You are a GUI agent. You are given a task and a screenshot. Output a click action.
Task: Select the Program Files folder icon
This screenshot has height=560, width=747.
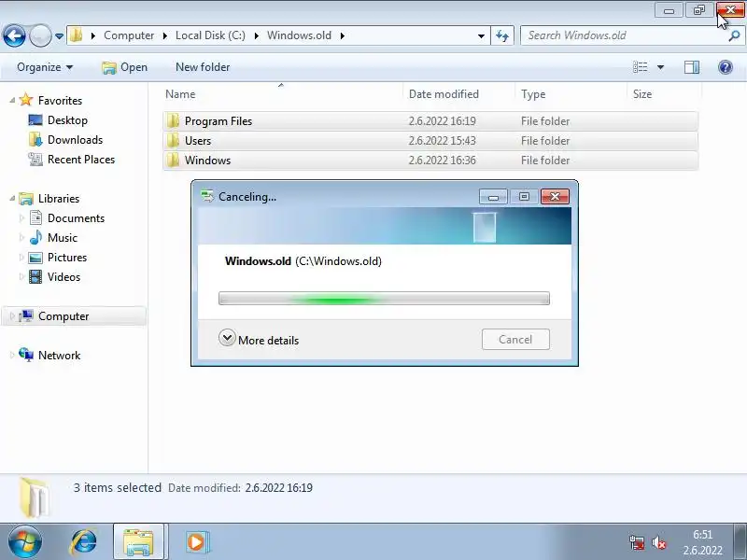click(173, 121)
